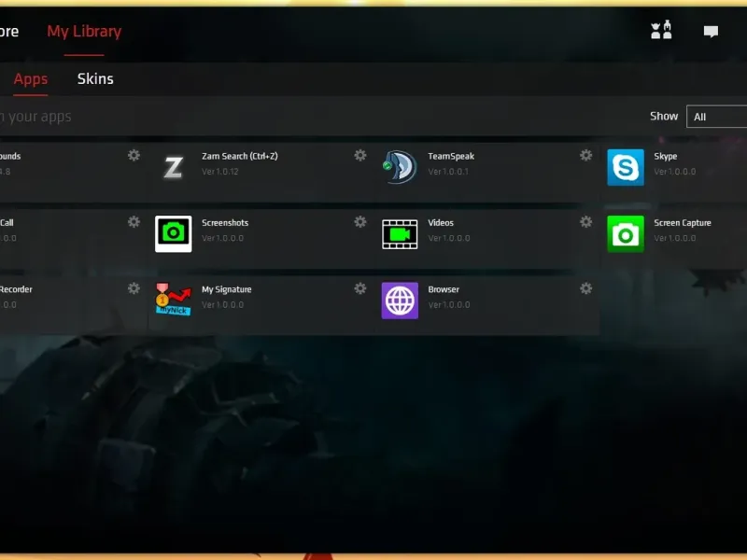Select the Videos app title

coord(441,223)
